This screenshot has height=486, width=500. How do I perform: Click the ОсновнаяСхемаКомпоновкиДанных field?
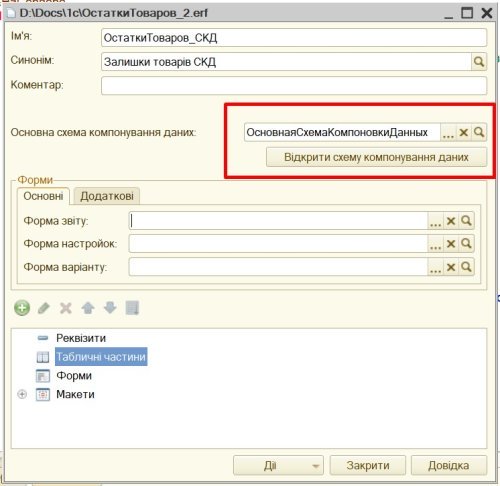pos(342,132)
